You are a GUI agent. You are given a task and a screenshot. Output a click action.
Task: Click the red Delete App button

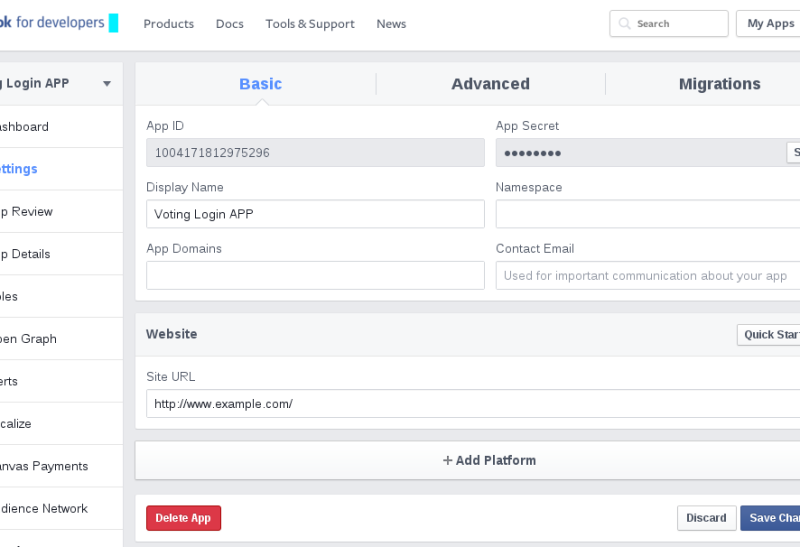coord(183,518)
